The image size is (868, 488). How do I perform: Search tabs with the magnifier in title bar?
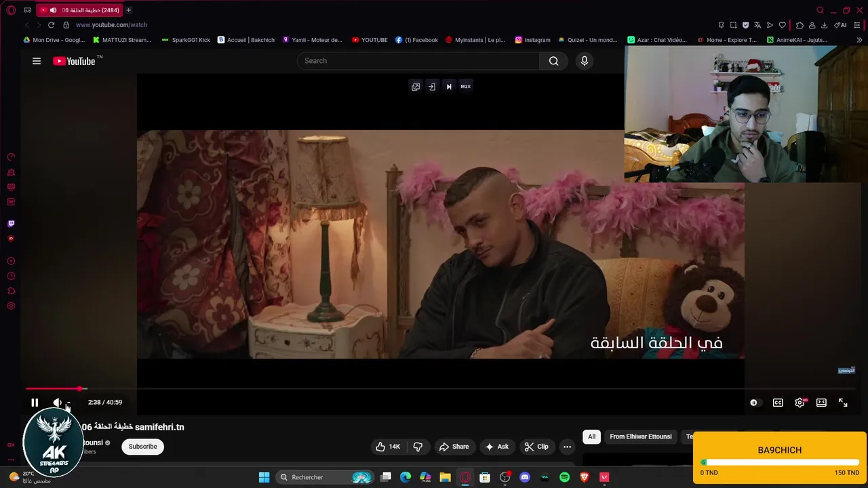[x=820, y=10]
